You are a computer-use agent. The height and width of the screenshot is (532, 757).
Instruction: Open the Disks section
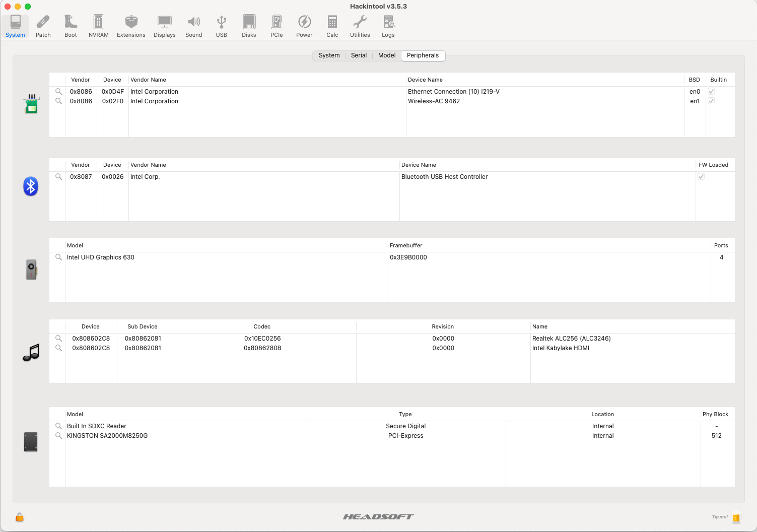tap(249, 26)
